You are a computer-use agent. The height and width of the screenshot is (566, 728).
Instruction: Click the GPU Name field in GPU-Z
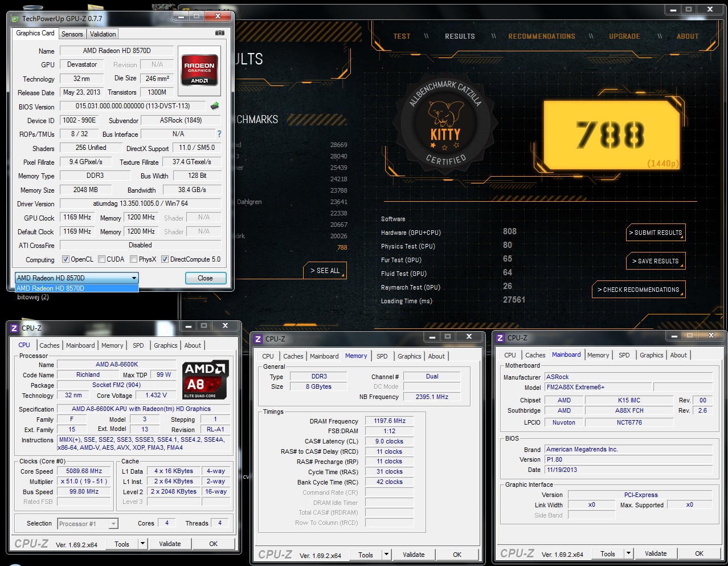tap(117, 51)
